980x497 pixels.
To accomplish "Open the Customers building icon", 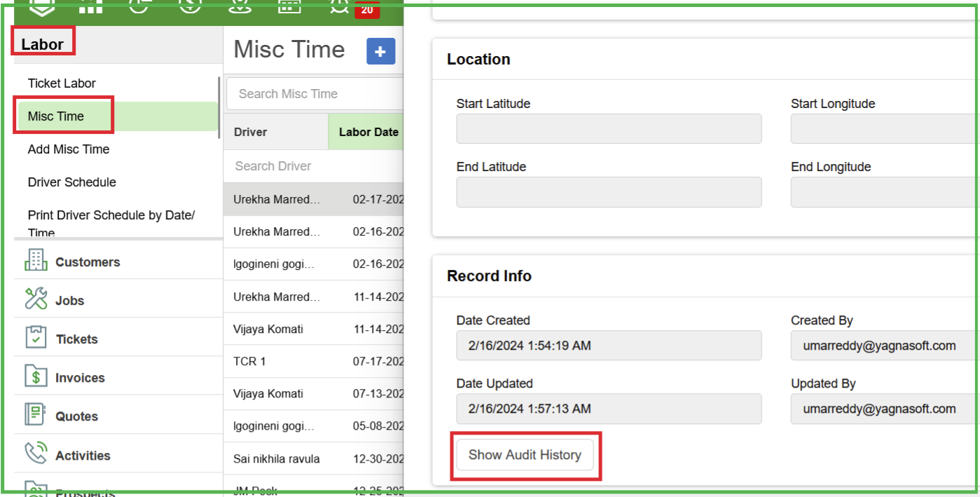I will tap(36, 260).
